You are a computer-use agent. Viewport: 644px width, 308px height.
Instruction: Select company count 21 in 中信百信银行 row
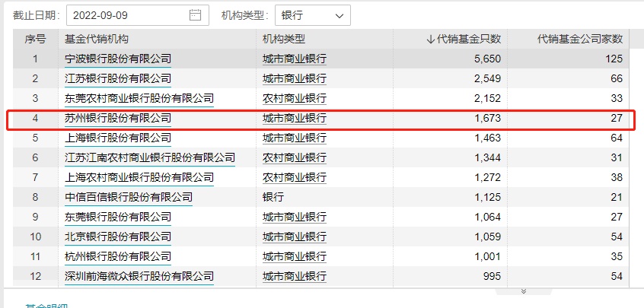617,197
